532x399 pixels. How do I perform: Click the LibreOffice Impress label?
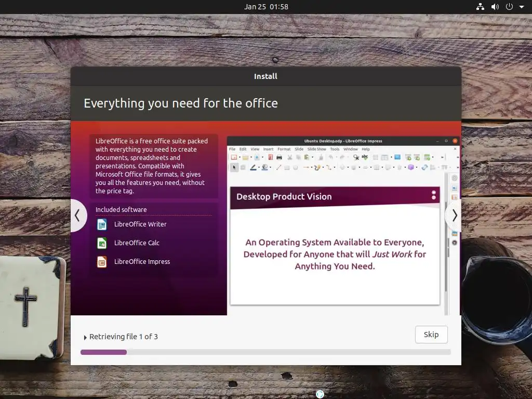142,261
